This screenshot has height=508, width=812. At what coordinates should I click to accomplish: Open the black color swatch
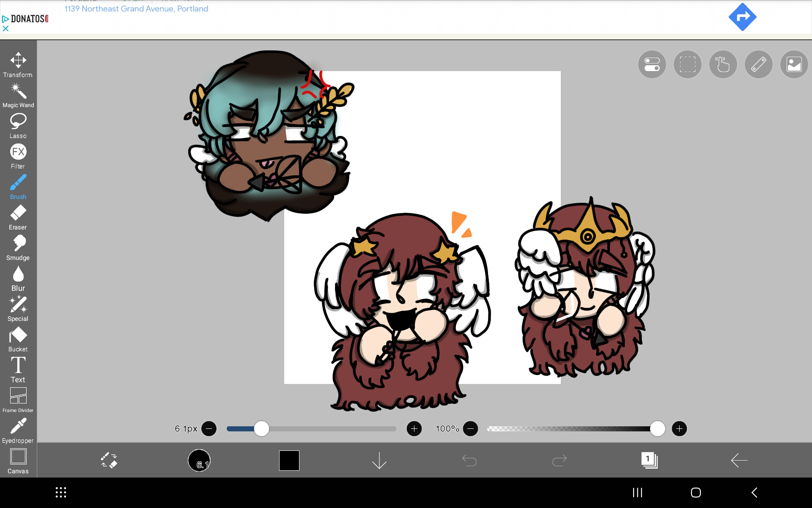(x=289, y=460)
